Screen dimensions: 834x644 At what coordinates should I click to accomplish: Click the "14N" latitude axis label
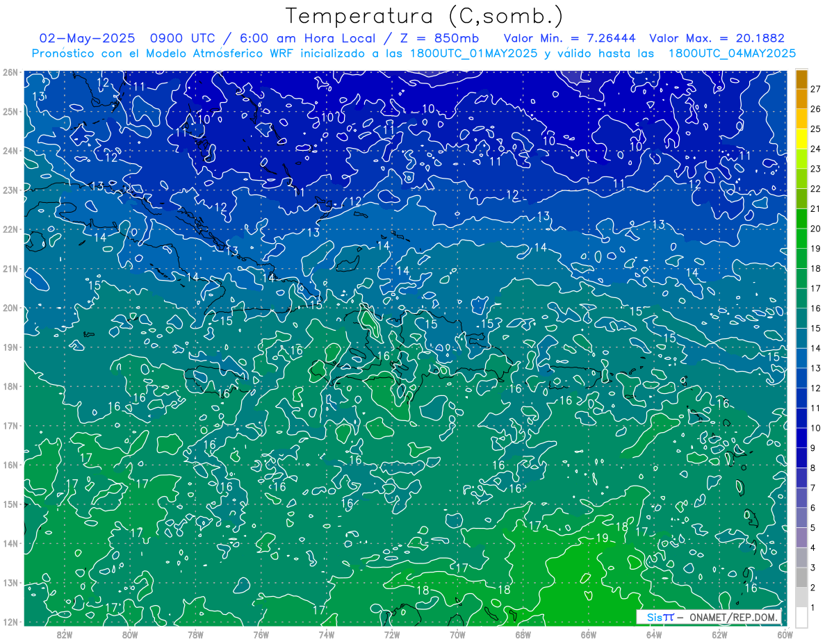click(10, 543)
